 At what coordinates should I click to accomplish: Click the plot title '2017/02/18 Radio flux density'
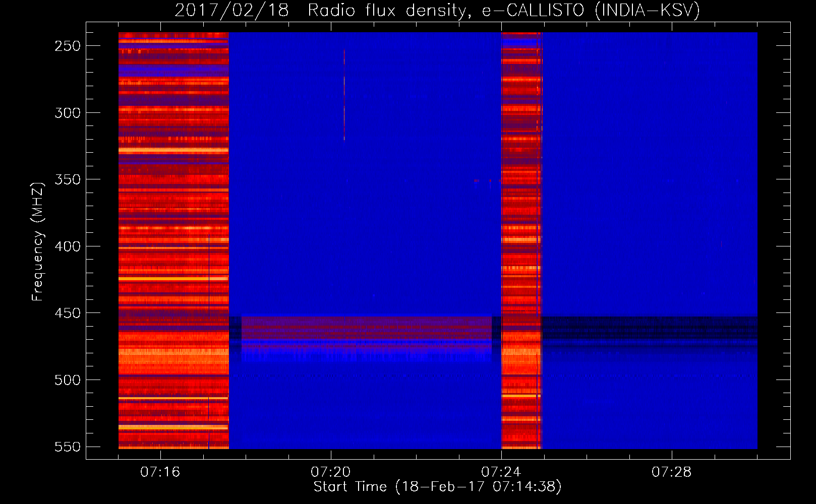[321, 10]
